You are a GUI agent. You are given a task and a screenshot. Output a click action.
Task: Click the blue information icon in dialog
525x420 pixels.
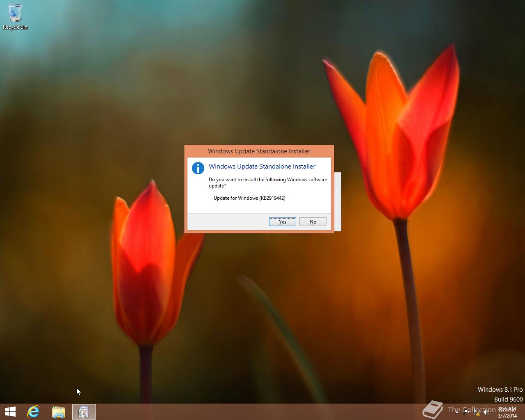(x=198, y=168)
